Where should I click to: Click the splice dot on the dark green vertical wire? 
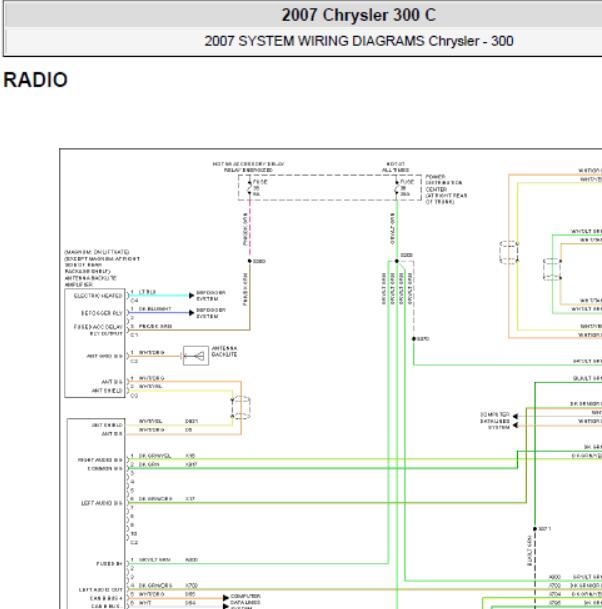(535, 529)
